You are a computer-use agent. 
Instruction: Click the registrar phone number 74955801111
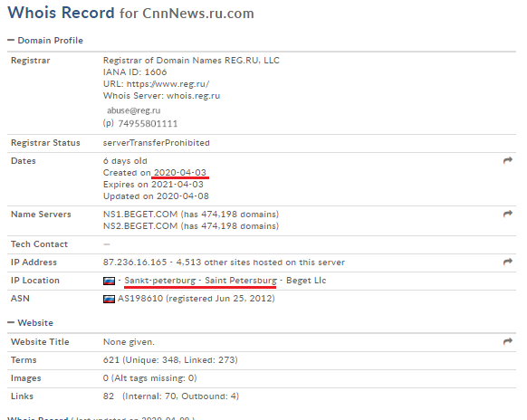tap(148, 124)
